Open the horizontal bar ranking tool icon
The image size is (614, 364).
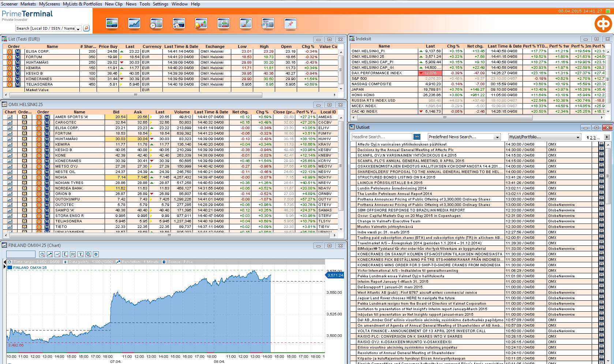pyautogui.click(x=246, y=23)
